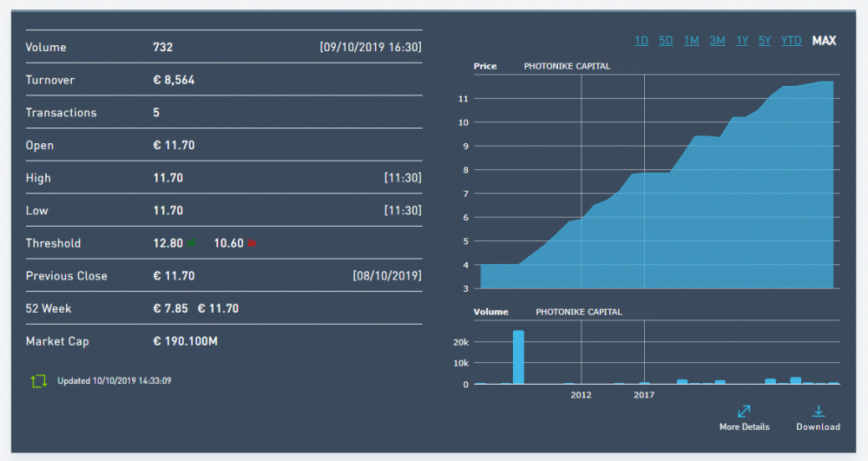Screen dimensions: 868x461
Task: Click the PHOTONIKE CAPITAL volume legend label
Action: tap(578, 312)
